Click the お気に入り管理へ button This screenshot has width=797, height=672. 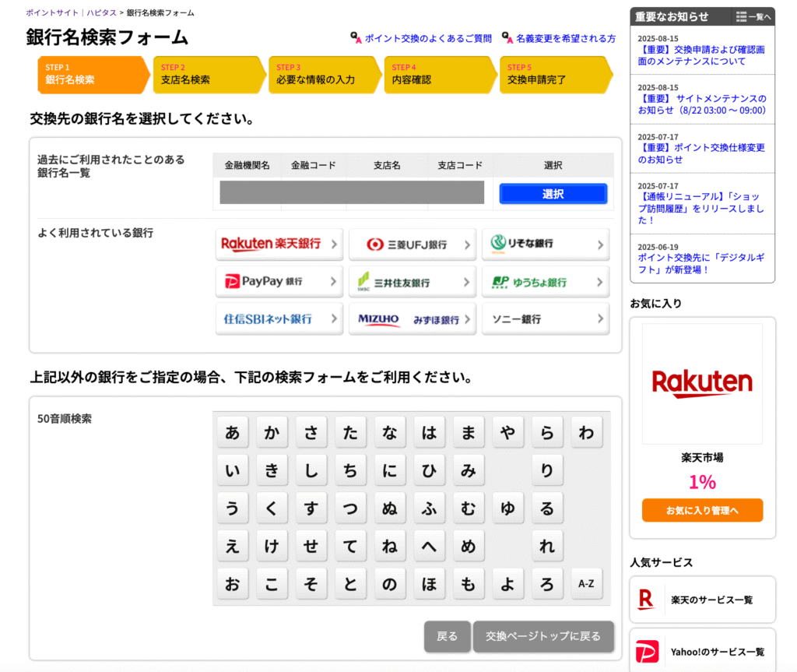click(x=702, y=510)
